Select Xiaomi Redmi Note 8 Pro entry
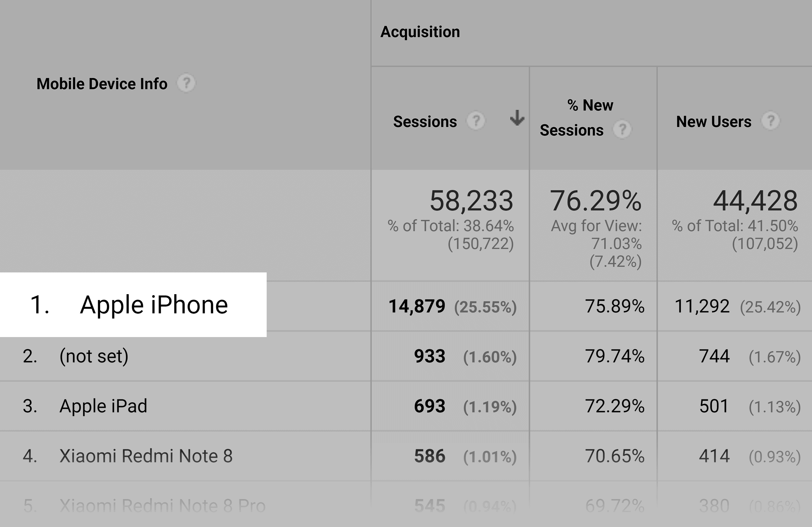Image resolution: width=812 pixels, height=527 pixels. point(162,506)
